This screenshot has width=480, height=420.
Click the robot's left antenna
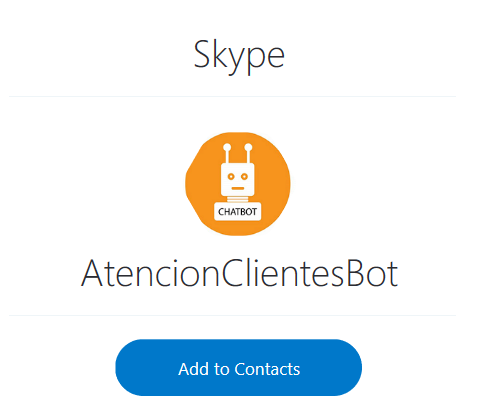[227, 154]
